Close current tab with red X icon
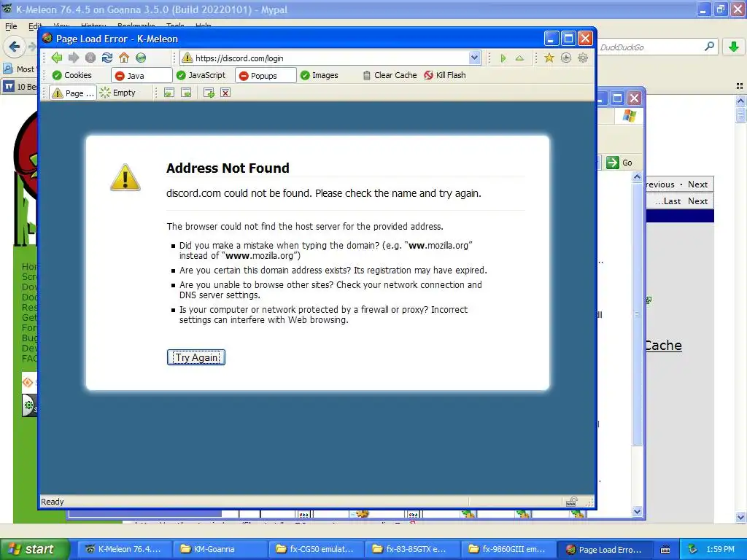The image size is (747, 560). click(x=225, y=93)
